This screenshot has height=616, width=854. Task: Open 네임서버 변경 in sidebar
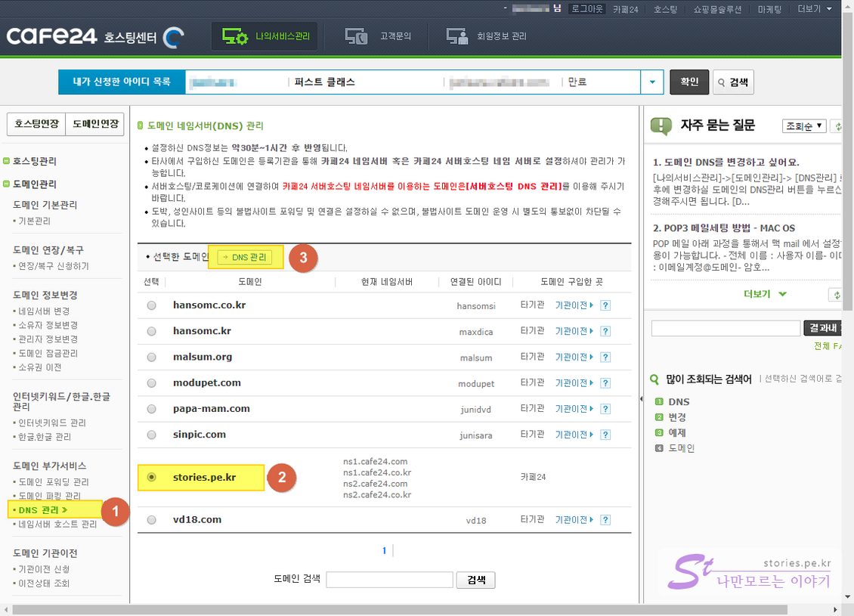[x=44, y=311]
